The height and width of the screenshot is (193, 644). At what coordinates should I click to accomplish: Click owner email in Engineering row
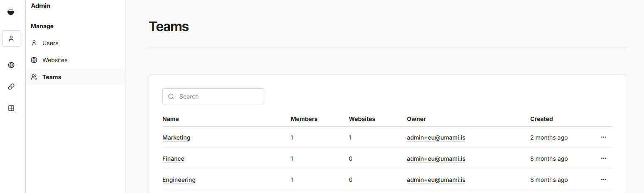(436, 180)
